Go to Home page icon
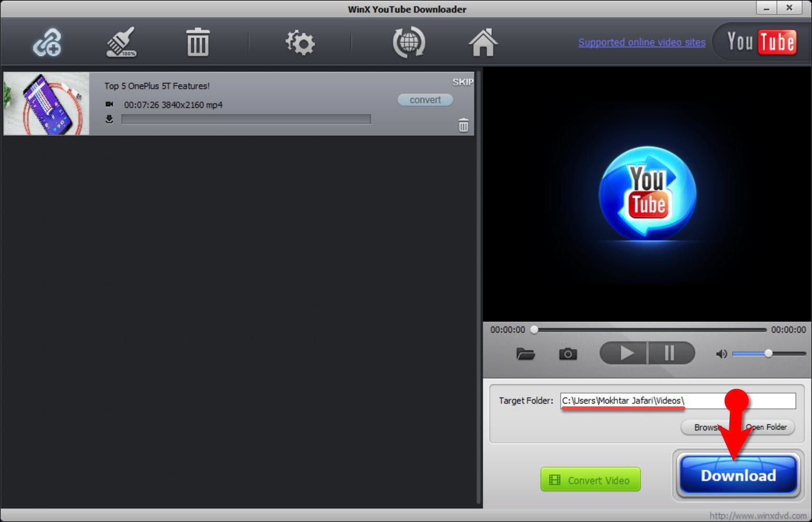Viewport: 812px width, 522px height. pos(483,42)
